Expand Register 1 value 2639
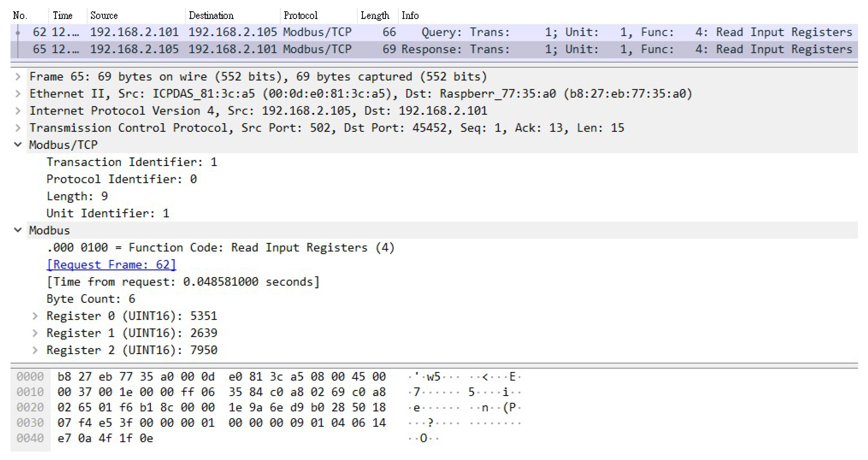 (x=35, y=333)
